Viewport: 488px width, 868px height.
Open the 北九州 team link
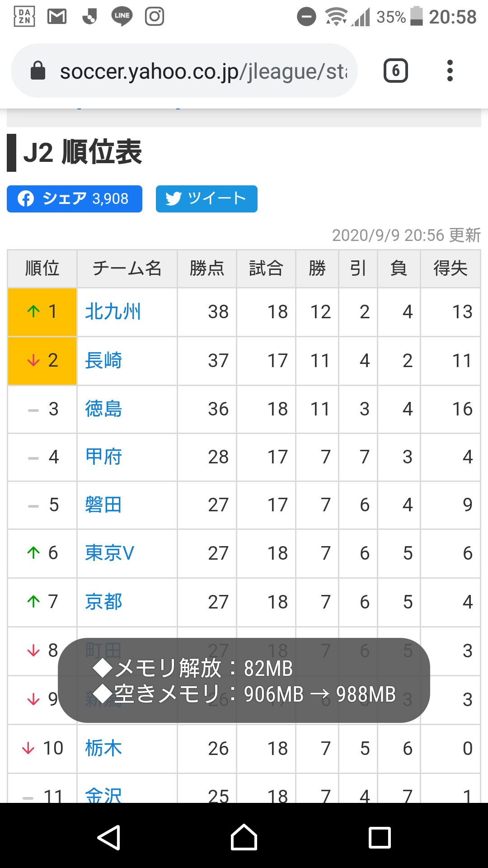(113, 312)
